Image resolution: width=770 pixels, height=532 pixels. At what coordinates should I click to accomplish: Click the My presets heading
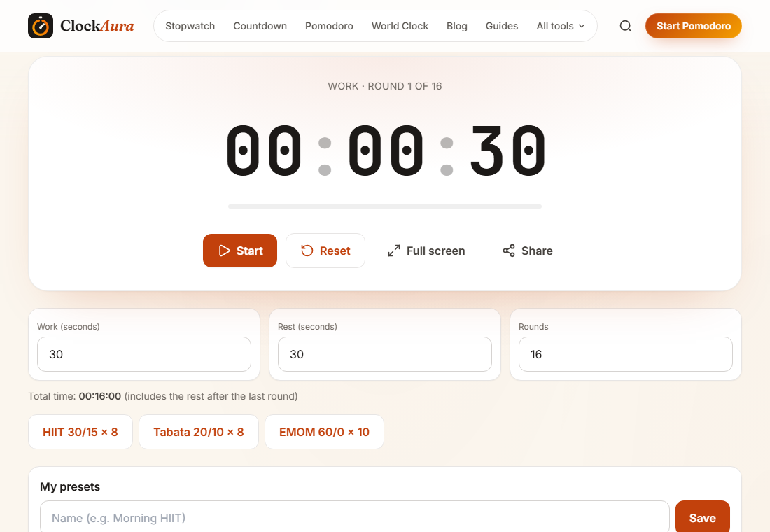pyautogui.click(x=70, y=486)
